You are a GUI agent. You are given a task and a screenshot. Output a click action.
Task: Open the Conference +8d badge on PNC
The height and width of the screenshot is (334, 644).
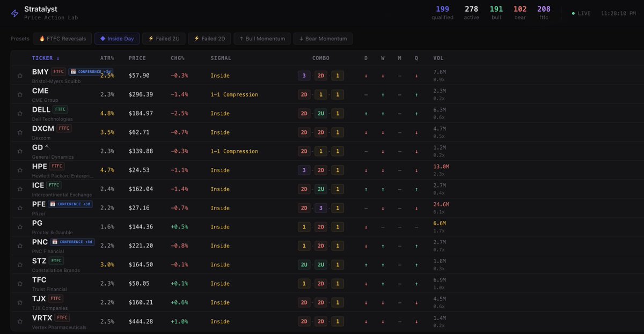click(x=73, y=242)
